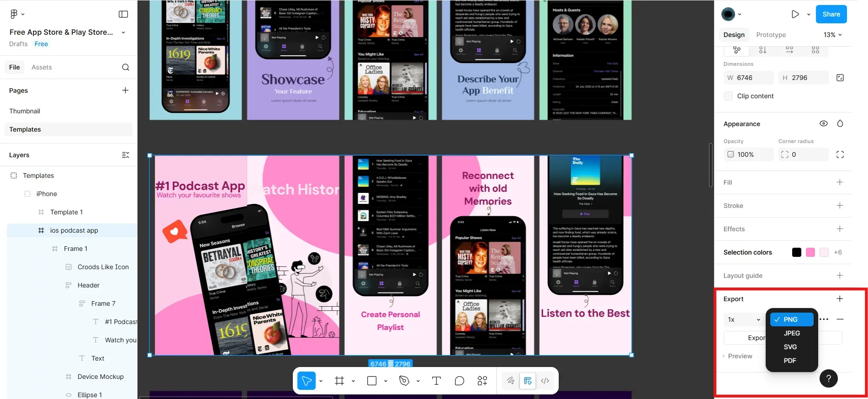Switch to Design mode toolbar icon
This screenshot has width=868, height=399.
tap(528, 381)
